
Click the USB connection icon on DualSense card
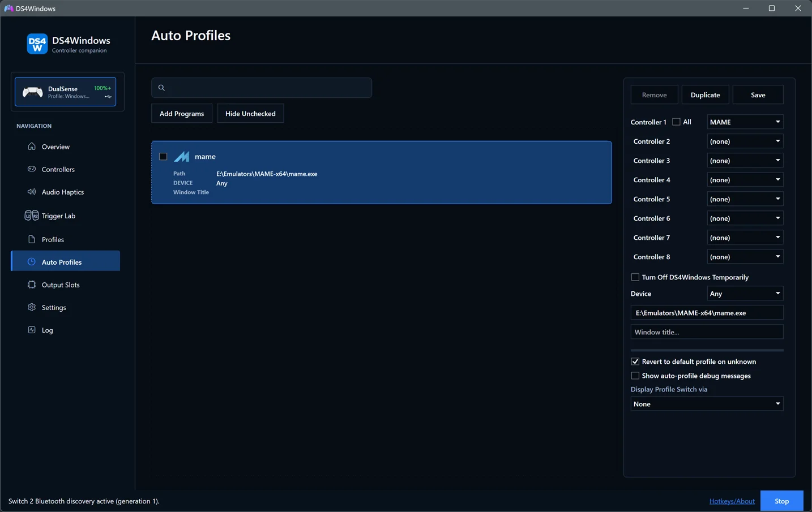(108, 97)
